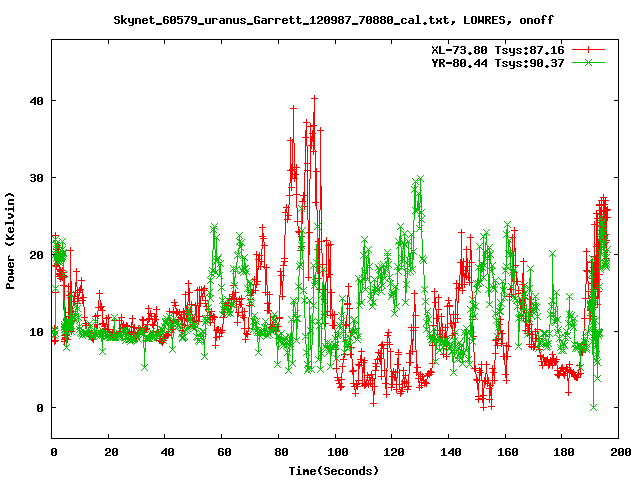This screenshot has width=640, height=480.
Task: Click x-axis tick label 160
Action: click(x=508, y=452)
